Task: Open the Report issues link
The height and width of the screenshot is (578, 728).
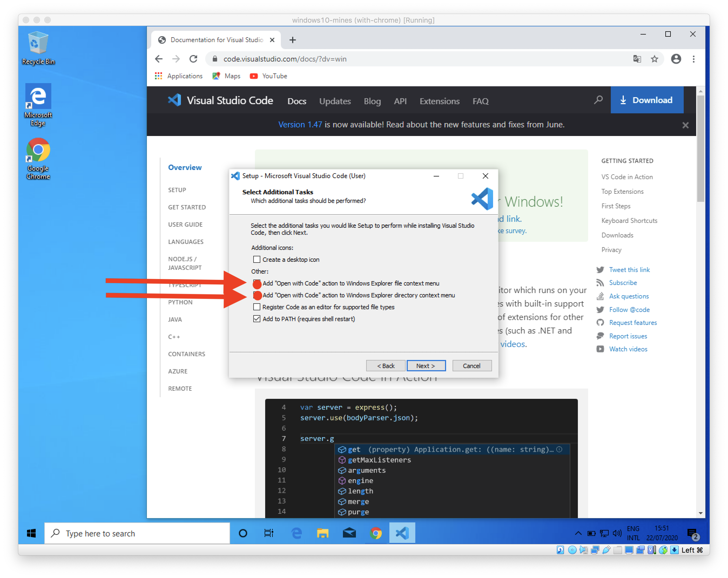Action: click(x=628, y=336)
